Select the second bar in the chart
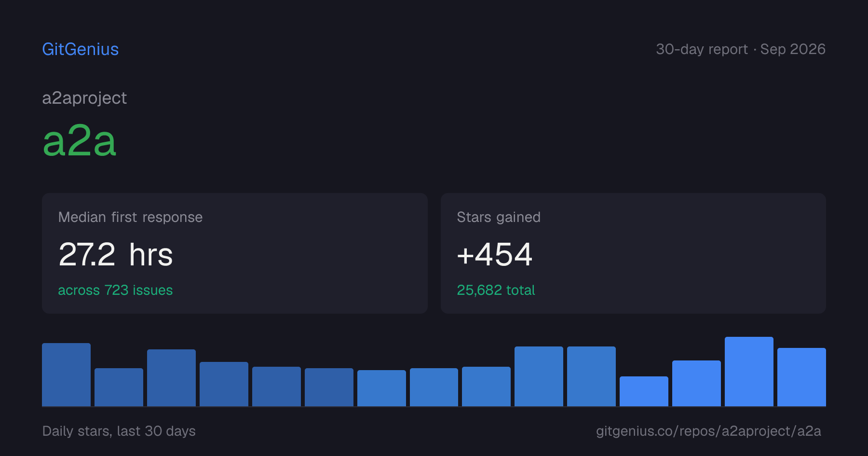The height and width of the screenshot is (456, 868). click(119, 387)
